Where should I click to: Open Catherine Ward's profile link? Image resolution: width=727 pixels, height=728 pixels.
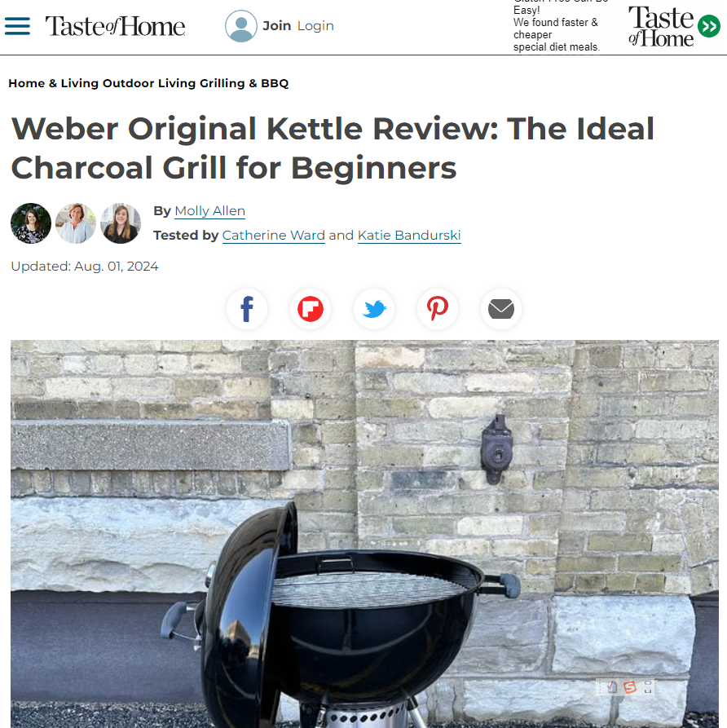pyautogui.click(x=273, y=236)
